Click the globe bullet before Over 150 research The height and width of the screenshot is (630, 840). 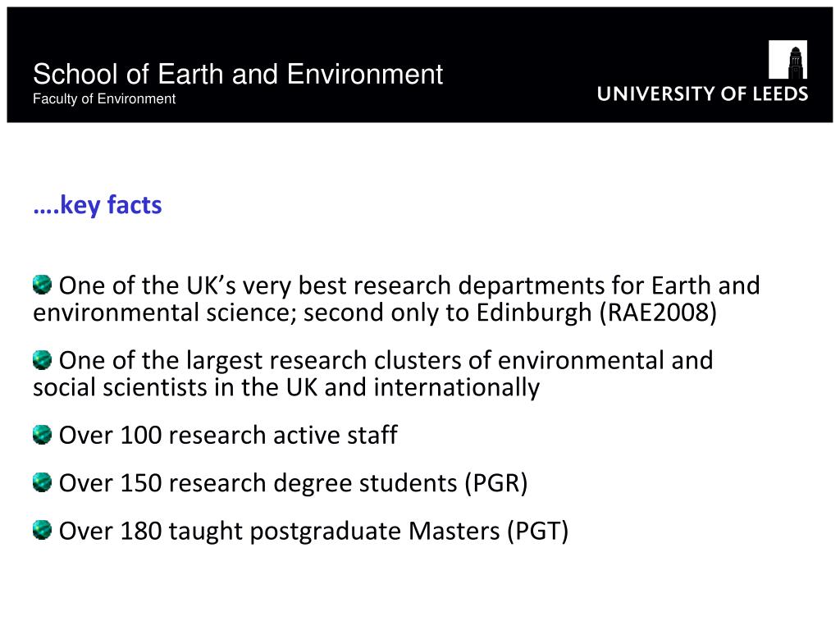coord(42,482)
